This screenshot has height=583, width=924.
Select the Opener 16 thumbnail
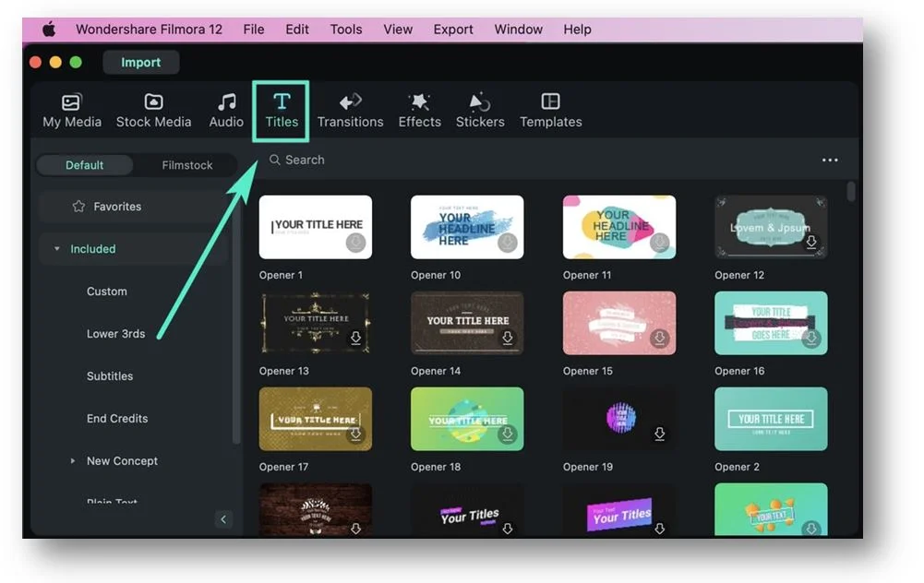coord(771,323)
